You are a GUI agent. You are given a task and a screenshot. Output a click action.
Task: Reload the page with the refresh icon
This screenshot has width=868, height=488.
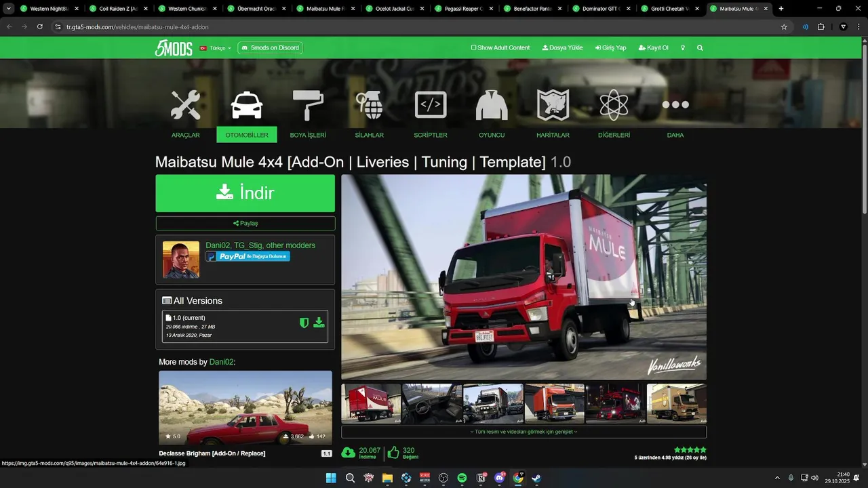(x=40, y=26)
